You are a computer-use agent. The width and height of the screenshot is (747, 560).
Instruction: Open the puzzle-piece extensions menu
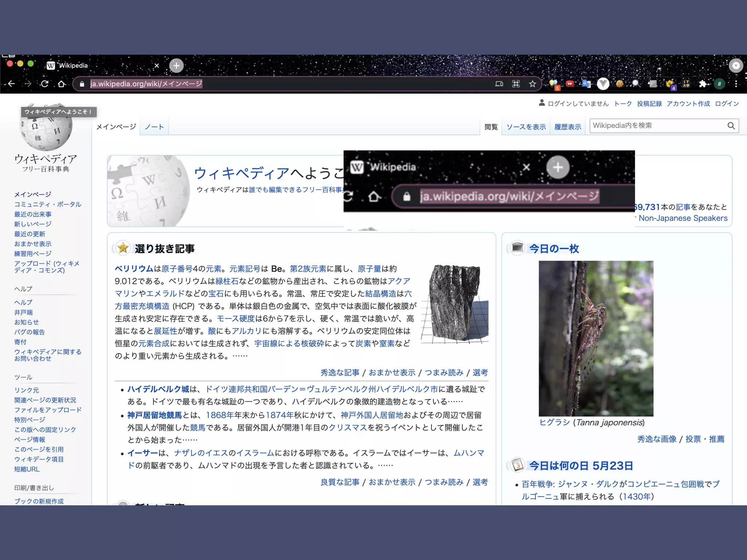[x=703, y=84]
